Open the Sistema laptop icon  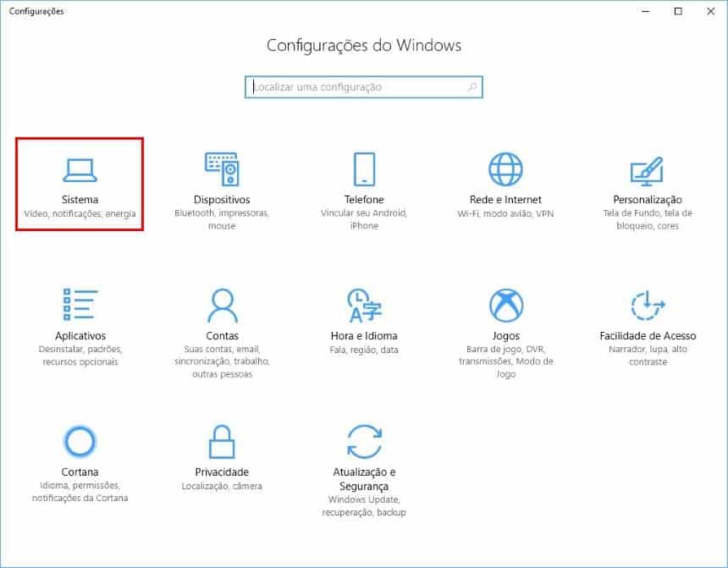point(80,170)
